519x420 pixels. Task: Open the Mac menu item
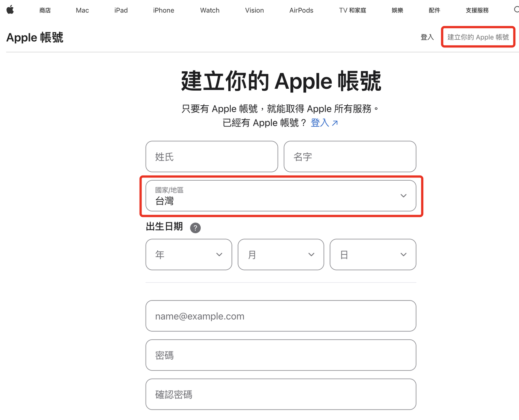82,10
